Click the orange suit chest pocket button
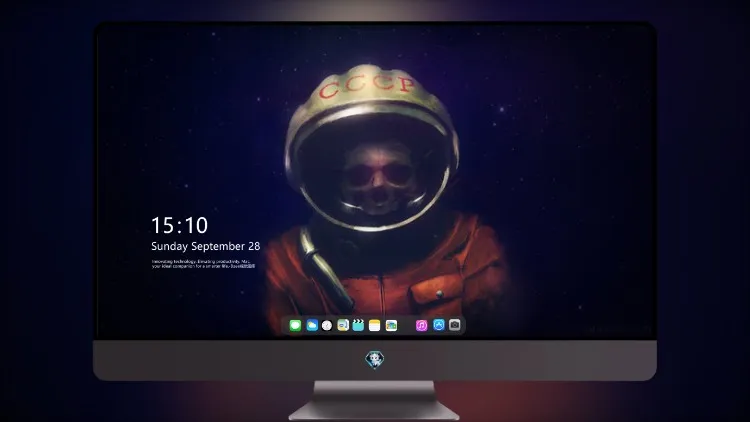 [x=440, y=293]
